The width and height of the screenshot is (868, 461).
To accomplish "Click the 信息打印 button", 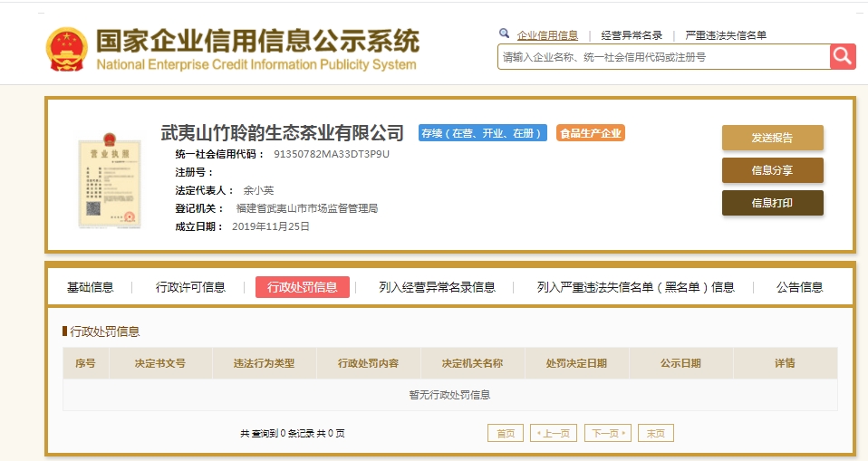I will [x=772, y=203].
